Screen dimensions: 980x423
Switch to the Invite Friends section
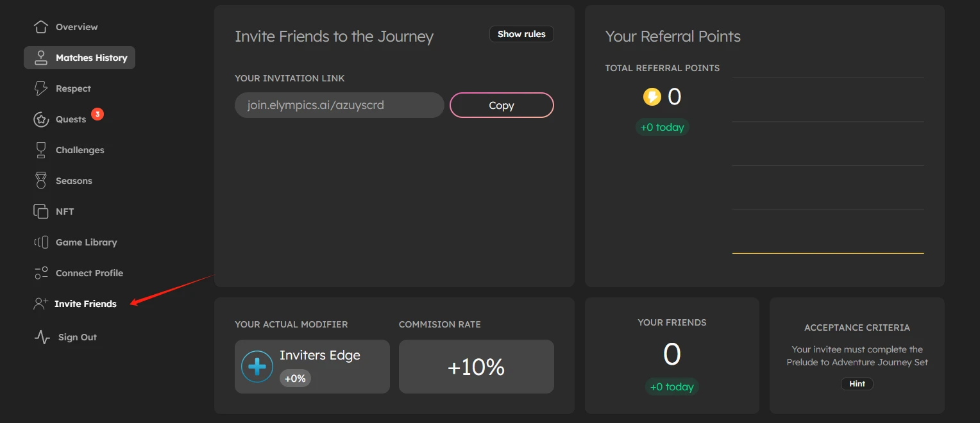[85, 303]
